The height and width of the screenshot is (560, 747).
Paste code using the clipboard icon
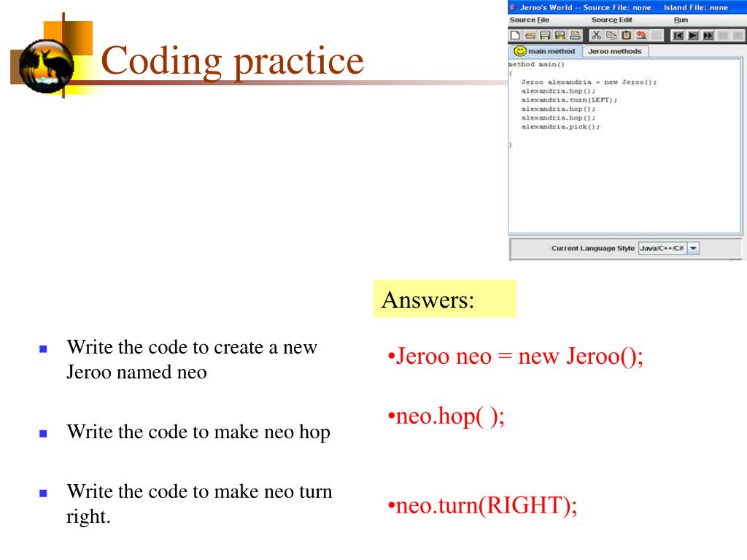(627, 35)
